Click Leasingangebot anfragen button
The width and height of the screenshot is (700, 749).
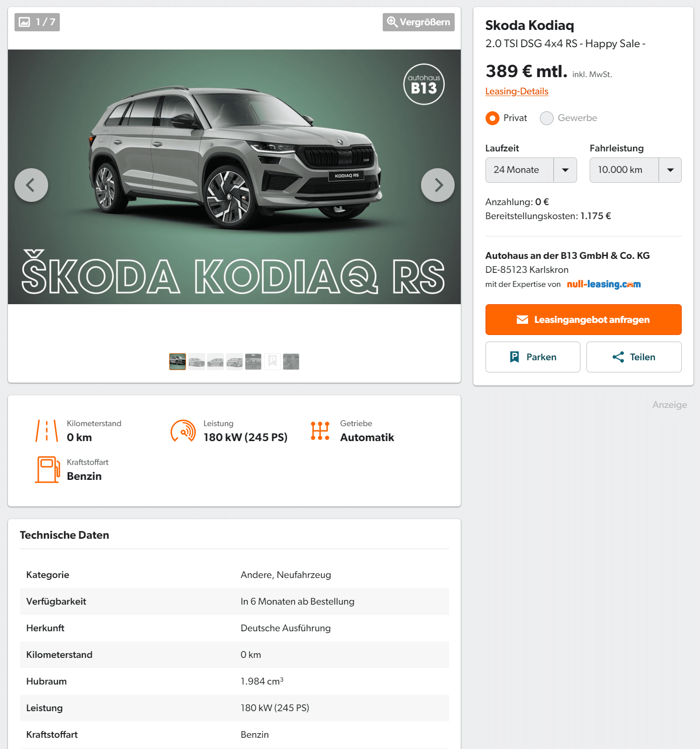click(x=583, y=320)
